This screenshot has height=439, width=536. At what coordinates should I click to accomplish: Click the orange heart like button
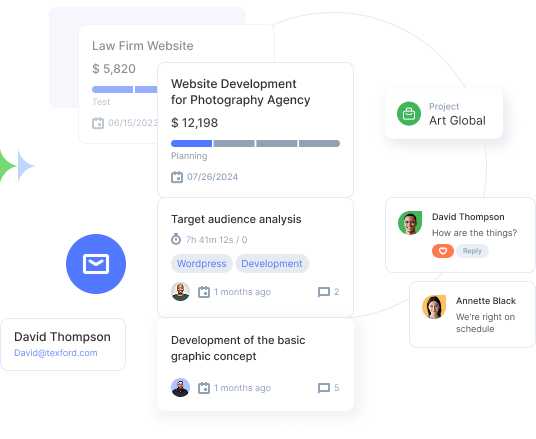(x=443, y=251)
